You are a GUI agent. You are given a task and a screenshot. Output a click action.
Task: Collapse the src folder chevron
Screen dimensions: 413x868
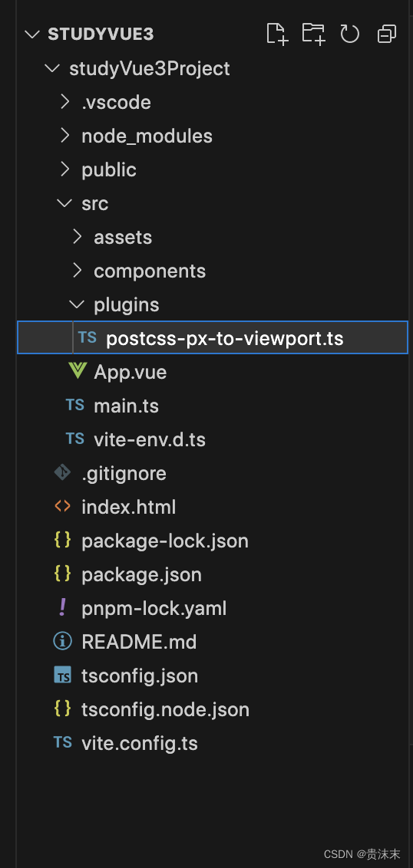click(64, 203)
